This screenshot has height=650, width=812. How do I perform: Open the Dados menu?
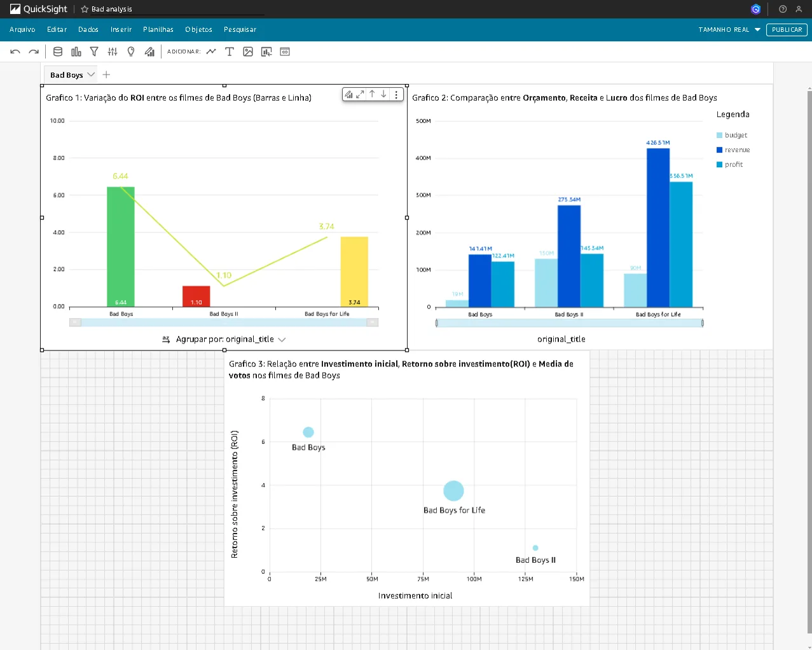[x=88, y=29]
